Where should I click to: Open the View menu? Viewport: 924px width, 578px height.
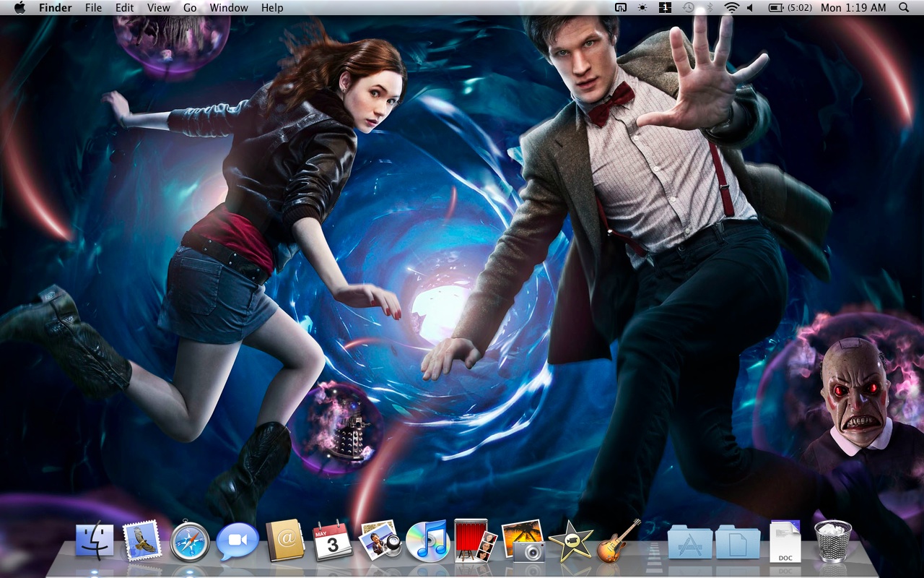click(x=159, y=7)
